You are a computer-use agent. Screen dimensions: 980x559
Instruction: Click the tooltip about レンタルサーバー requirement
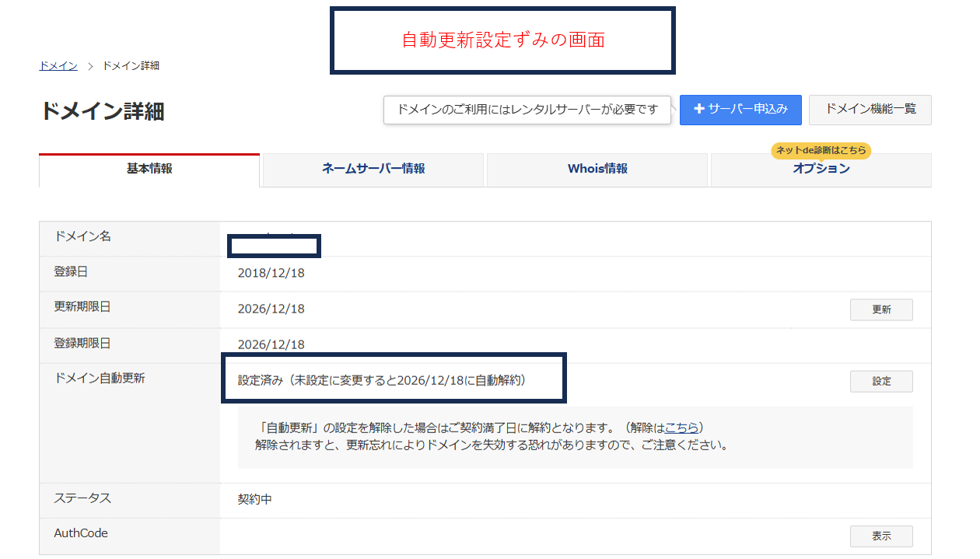tap(527, 110)
